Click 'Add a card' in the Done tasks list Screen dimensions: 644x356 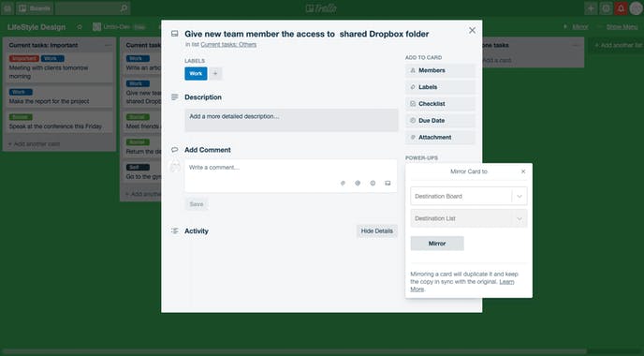(496, 60)
